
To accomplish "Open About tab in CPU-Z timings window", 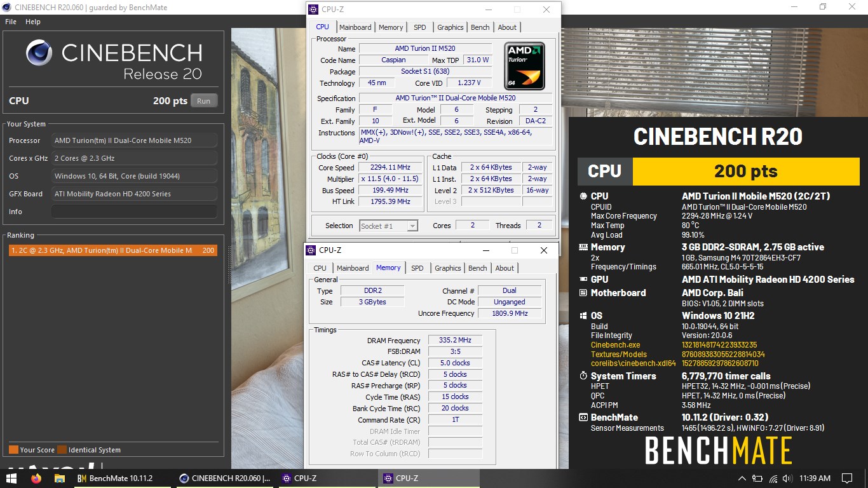I will [505, 268].
